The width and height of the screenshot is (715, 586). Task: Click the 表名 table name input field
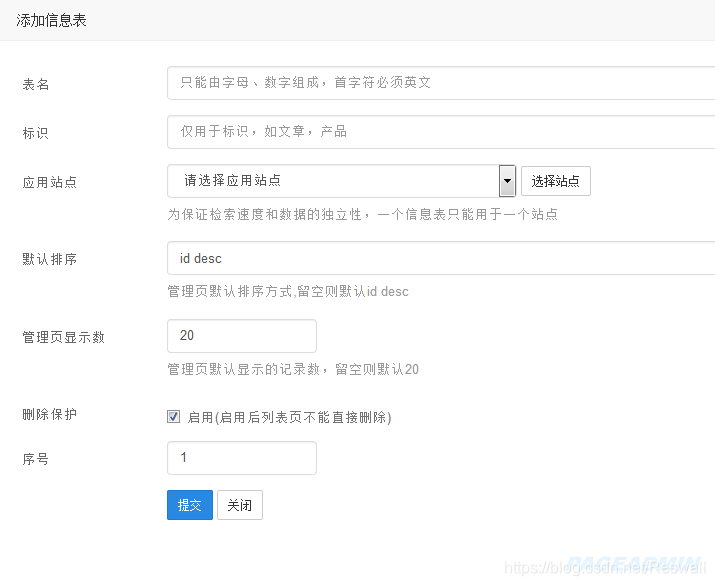click(441, 83)
